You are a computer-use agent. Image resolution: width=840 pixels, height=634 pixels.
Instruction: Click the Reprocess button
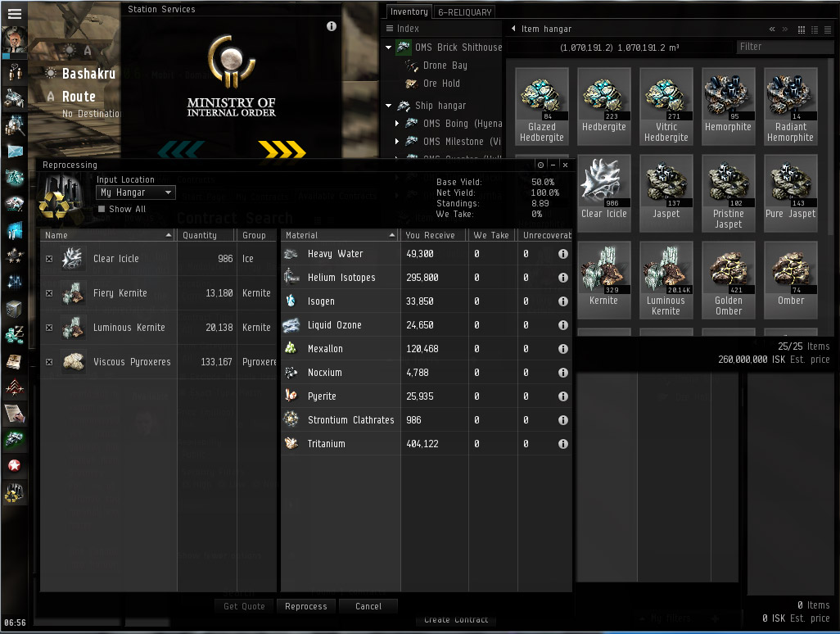click(x=306, y=606)
